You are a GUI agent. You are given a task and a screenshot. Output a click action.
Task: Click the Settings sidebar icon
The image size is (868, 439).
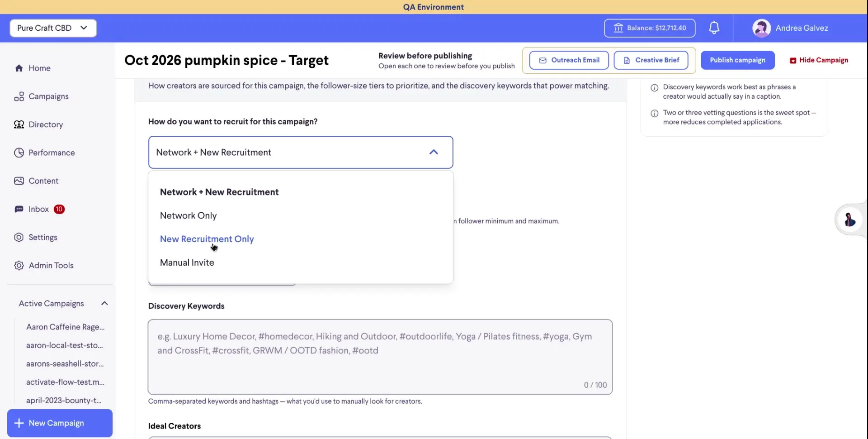[x=19, y=237]
